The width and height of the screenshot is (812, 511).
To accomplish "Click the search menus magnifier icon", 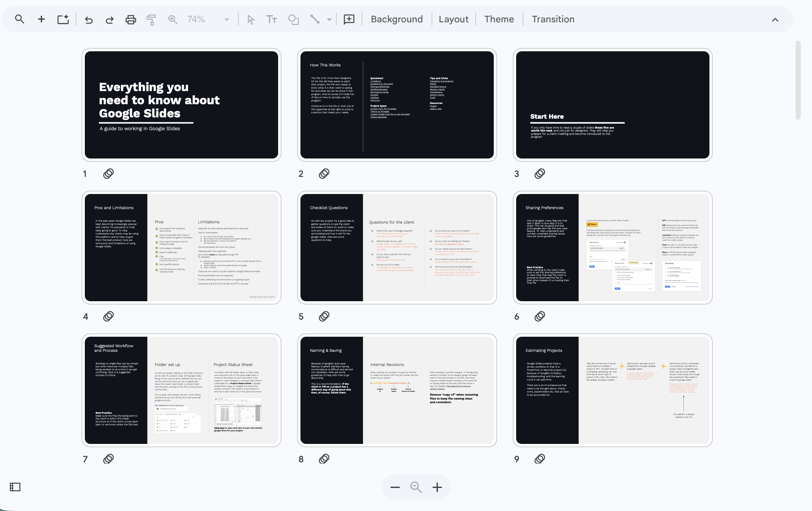I will (x=19, y=19).
